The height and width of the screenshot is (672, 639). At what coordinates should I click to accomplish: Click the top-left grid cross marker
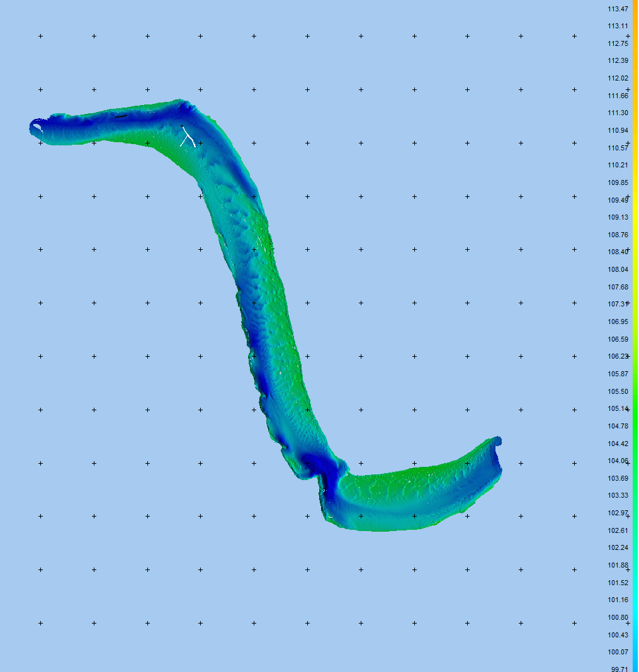click(40, 36)
